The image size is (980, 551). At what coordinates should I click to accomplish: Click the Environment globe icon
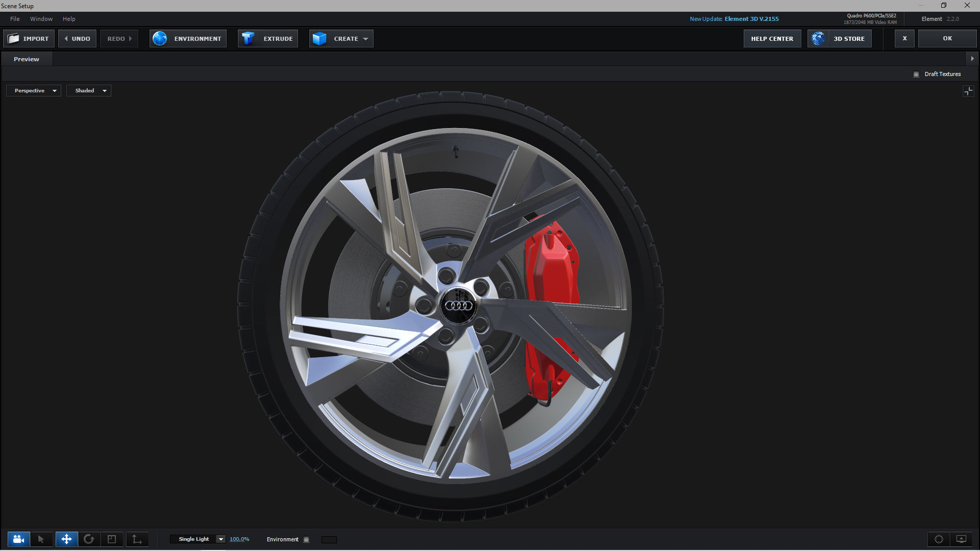pyautogui.click(x=160, y=39)
